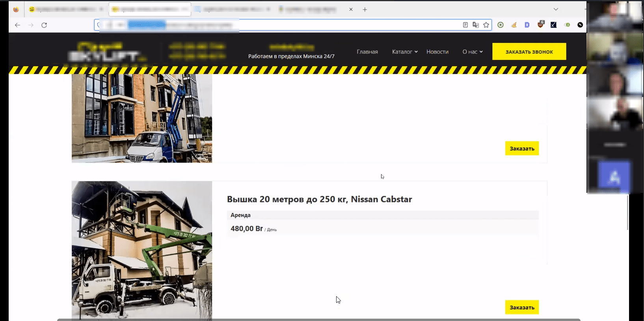Focus the browser address bar
This screenshot has width=644, height=321.
292,25
